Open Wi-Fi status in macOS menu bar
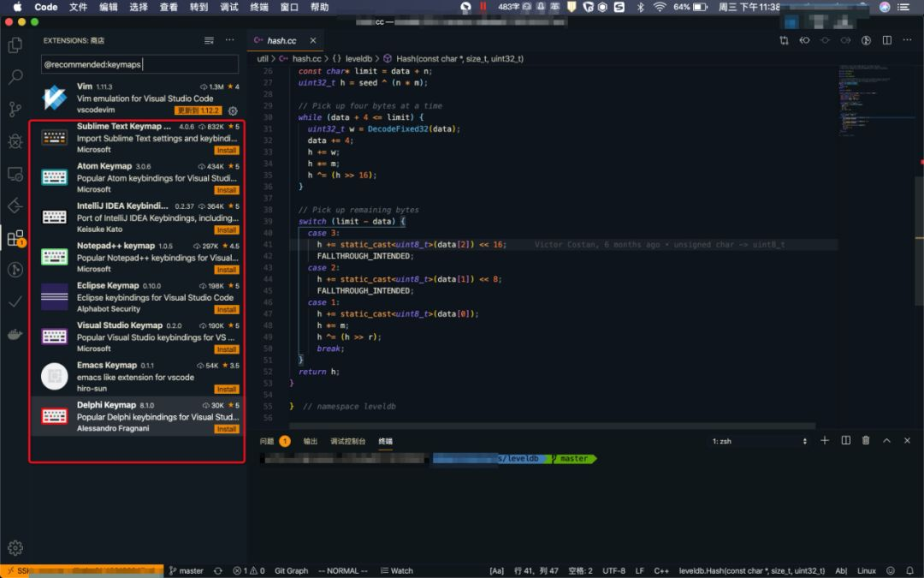Screen dimensions: 924x578 pyautogui.click(x=660, y=7)
